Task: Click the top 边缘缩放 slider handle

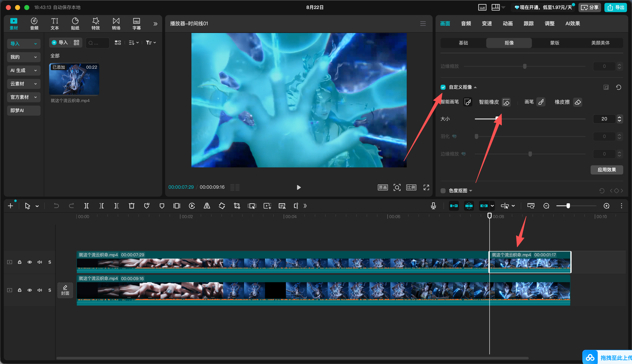Action: [x=525, y=66]
